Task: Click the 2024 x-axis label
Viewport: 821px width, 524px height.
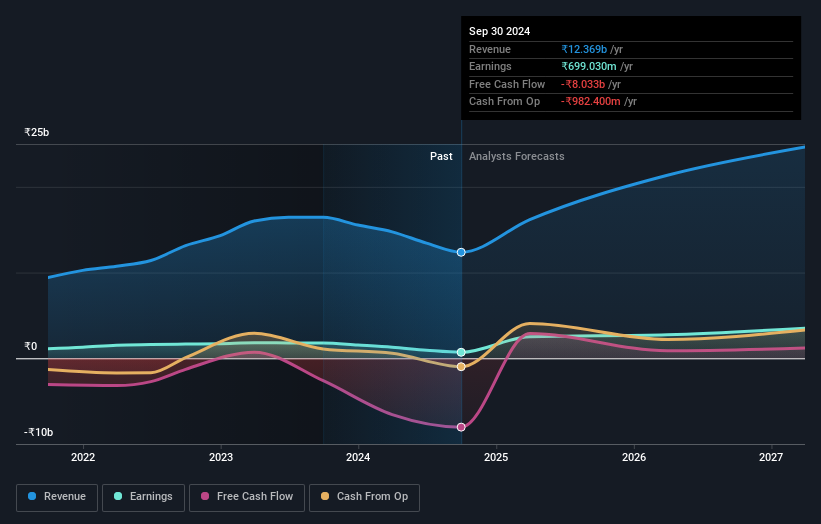Action: [358, 458]
